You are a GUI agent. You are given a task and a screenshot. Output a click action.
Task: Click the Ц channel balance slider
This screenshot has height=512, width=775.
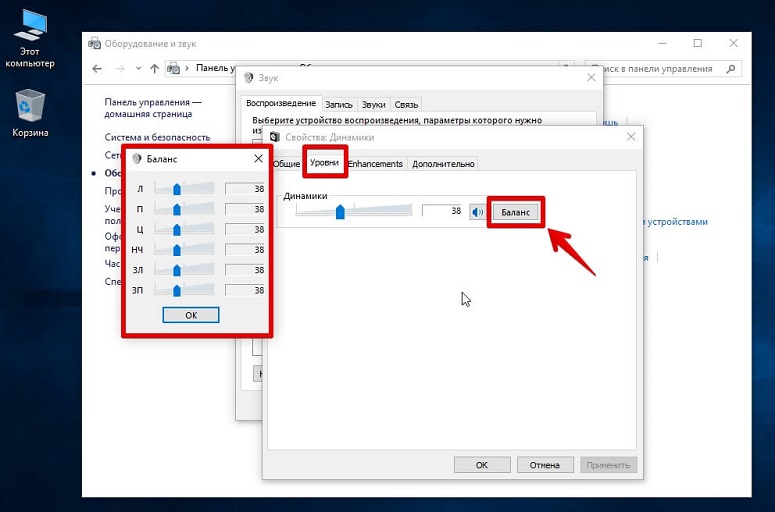pos(184,229)
